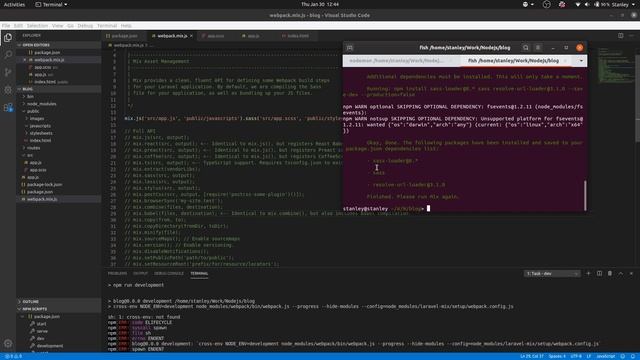
Task: Click the feedback smiley in status bar
Action: click(622, 356)
